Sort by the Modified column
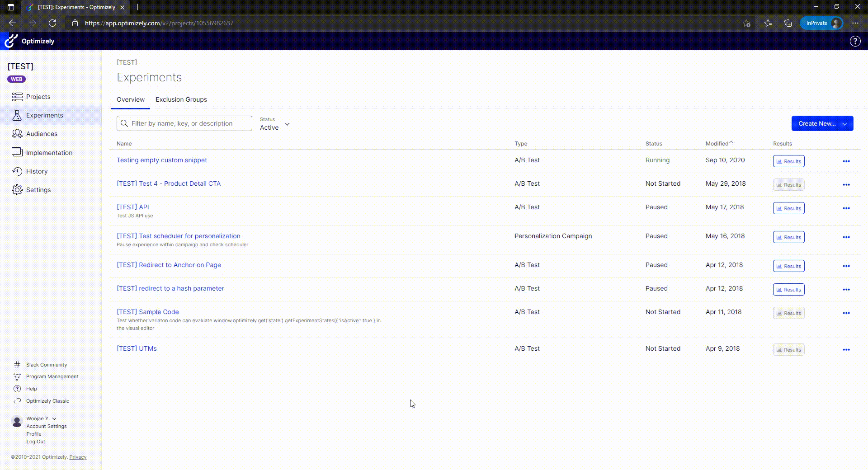Screen dimensions: 868x470 tap(719, 144)
